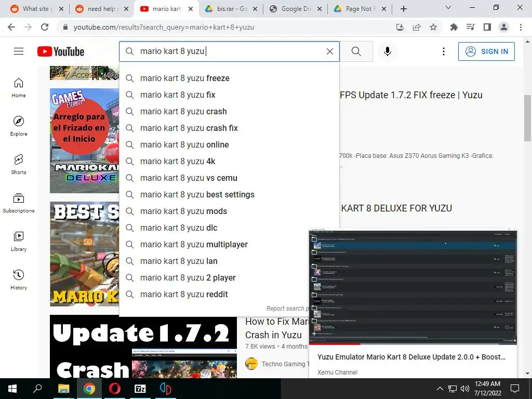Click the share page icon in address bar
Viewport: 532px width, 399px height.
[x=417, y=27]
